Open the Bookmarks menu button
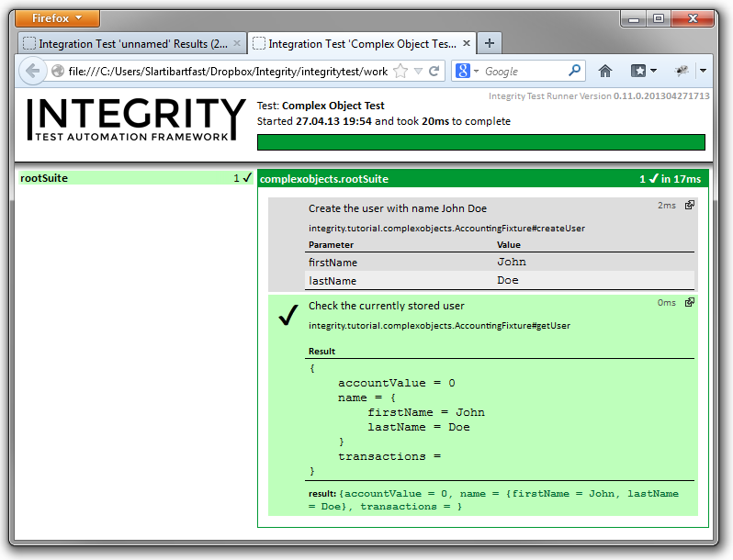Screen dimensions: 733x560 642,71
